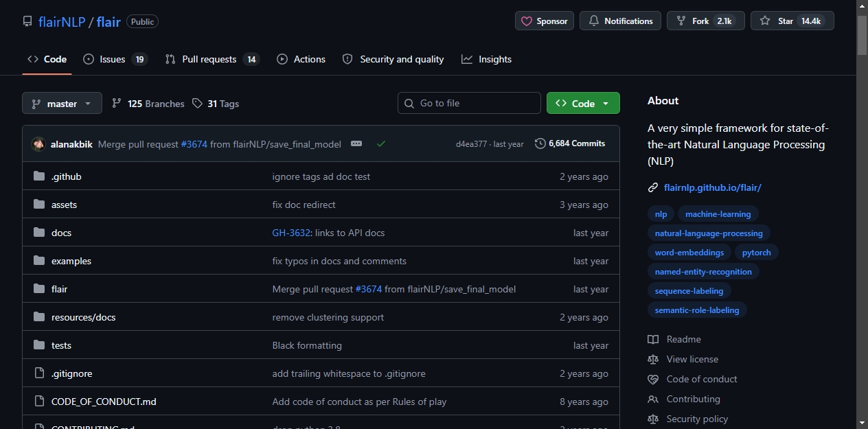The height and width of the screenshot is (429, 868).
Task: Open the tests folder
Action: click(61, 345)
